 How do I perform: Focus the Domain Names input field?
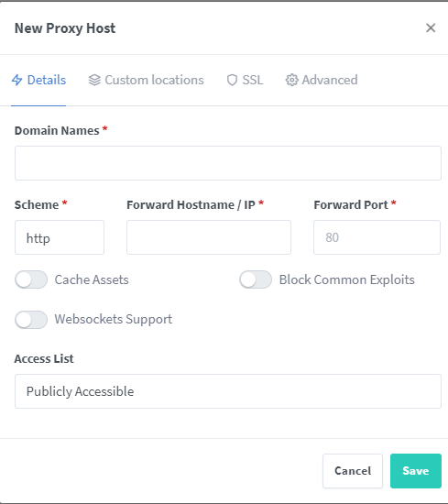point(228,163)
